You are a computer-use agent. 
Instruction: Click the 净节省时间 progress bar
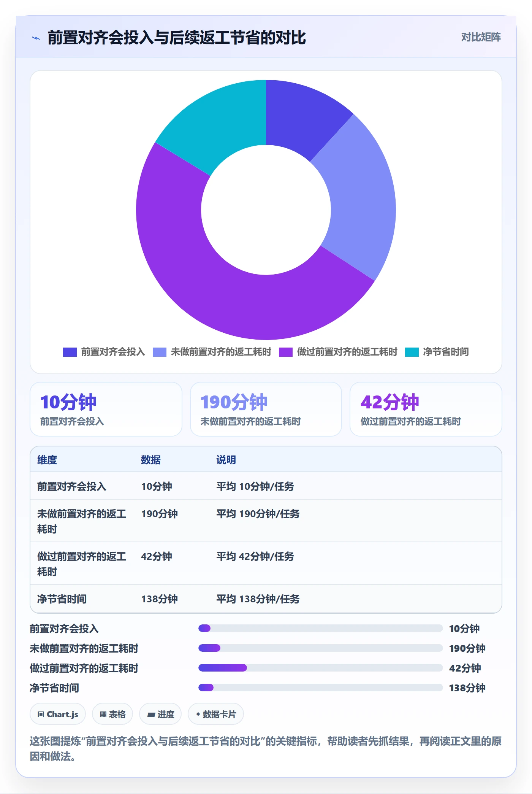point(320,688)
